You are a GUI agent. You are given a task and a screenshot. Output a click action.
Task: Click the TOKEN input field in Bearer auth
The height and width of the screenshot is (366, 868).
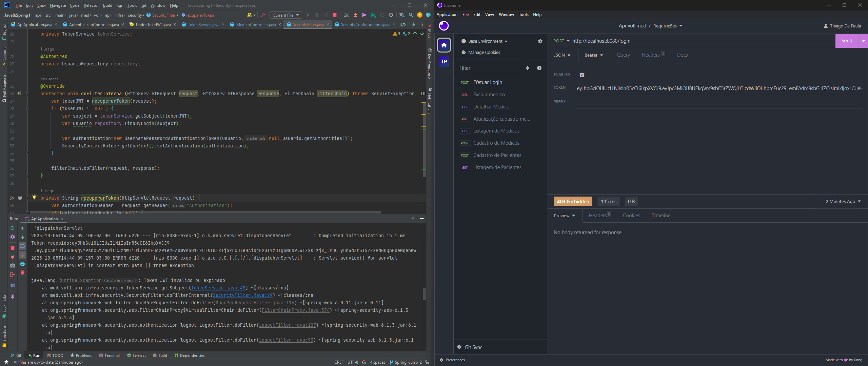[x=719, y=88]
